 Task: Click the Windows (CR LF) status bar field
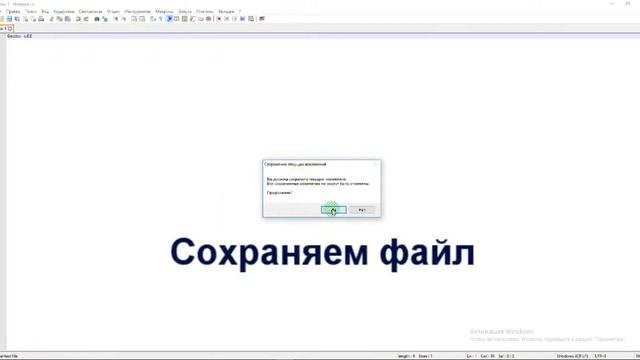pyautogui.click(x=573, y=356)
